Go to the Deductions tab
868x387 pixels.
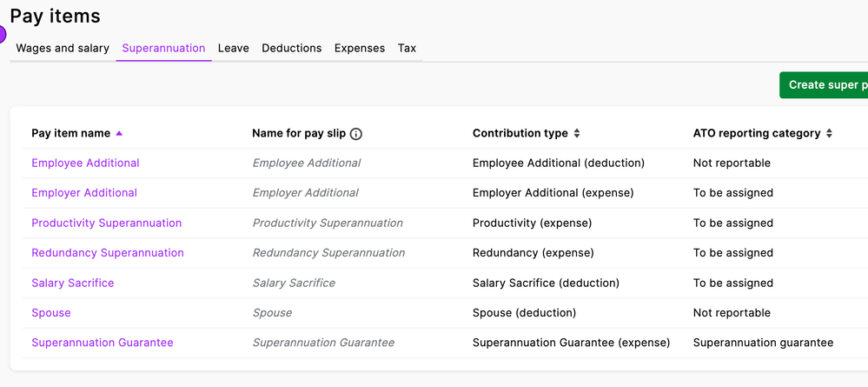(291, 48)
